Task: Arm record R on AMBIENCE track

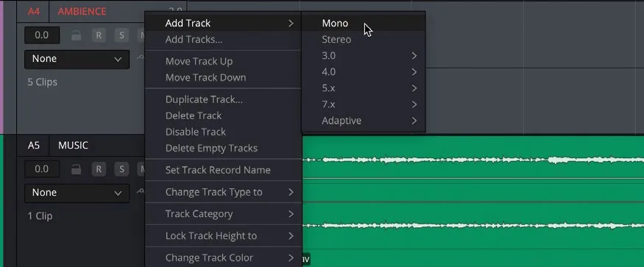Action: coord(99,35)
